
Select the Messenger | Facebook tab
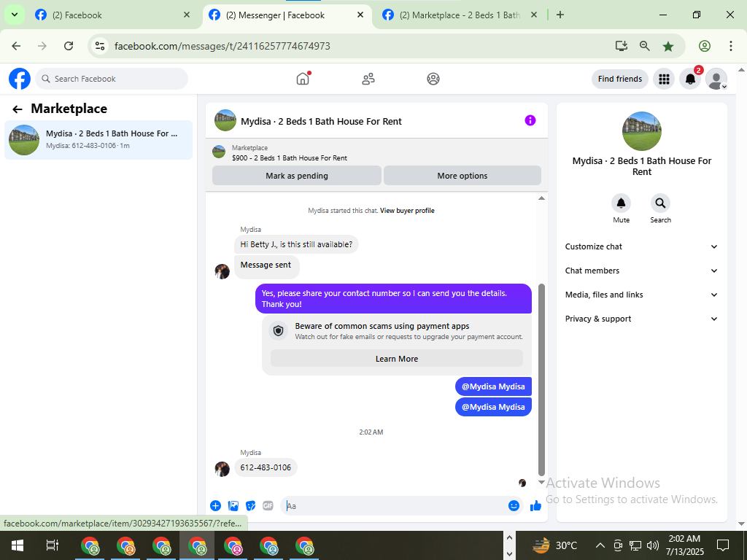tap(287, 15)
